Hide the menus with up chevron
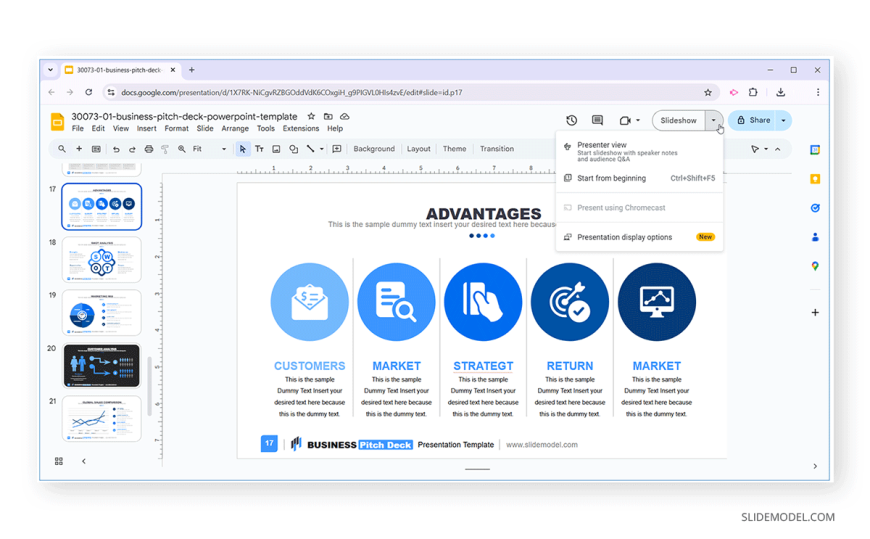 (778, 149)
